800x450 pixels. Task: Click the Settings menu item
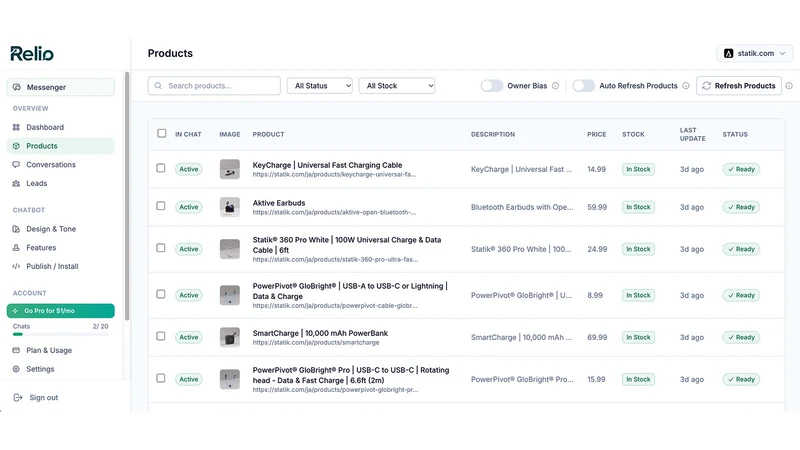[61, 369]
